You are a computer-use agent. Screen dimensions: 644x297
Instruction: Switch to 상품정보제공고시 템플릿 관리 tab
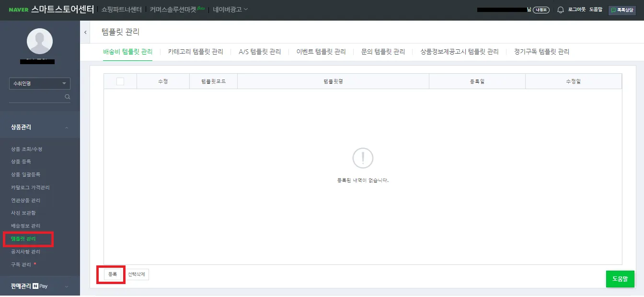459,52
